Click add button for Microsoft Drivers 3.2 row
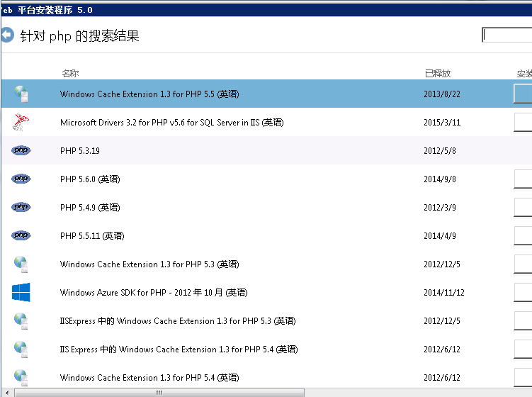This screenshot has height=397, width=532. (x=523, y=122)
